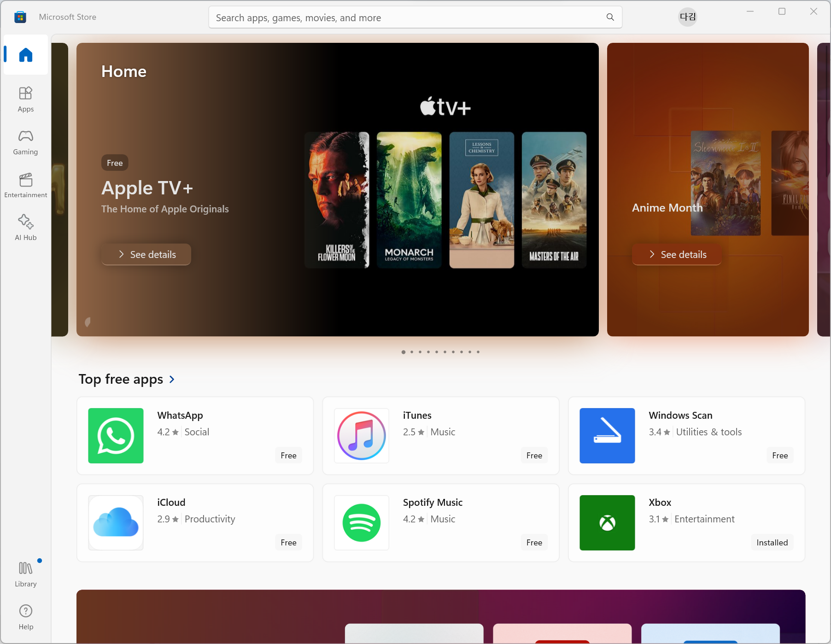
Task: Click 'The Home of Apple Originals' subtitle
Action: click(165, 209)
